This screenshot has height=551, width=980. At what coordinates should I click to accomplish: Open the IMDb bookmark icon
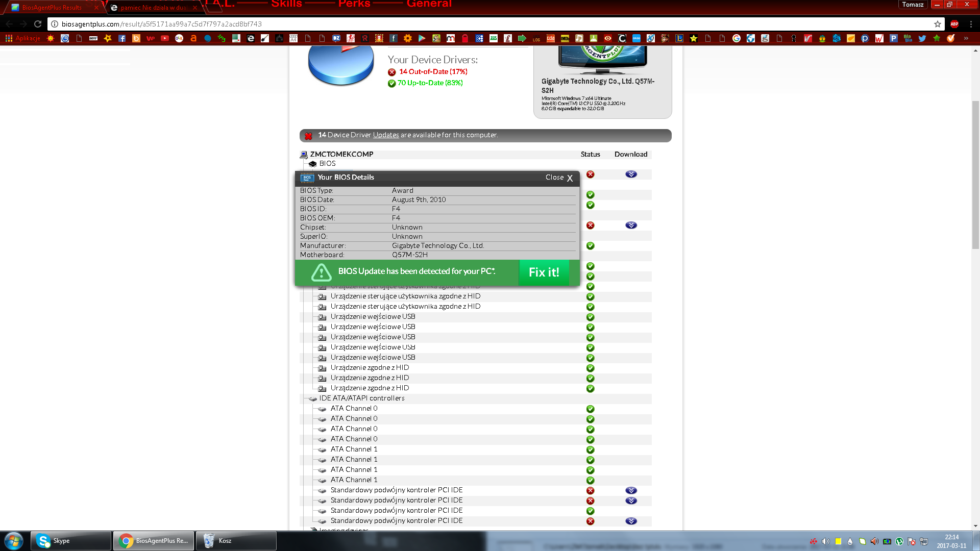point(565,38)
